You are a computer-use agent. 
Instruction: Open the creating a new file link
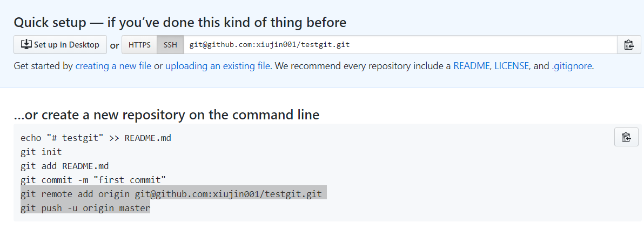click(x=113, y=66)
